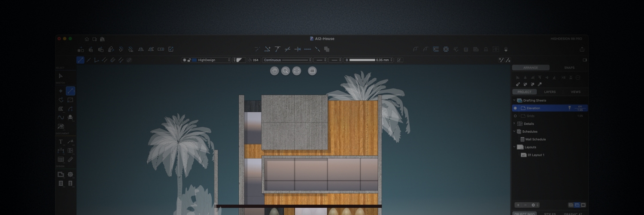644x215 pixels.
Task: Open the gear actions menu in project panel
Action: pos(535,205)
